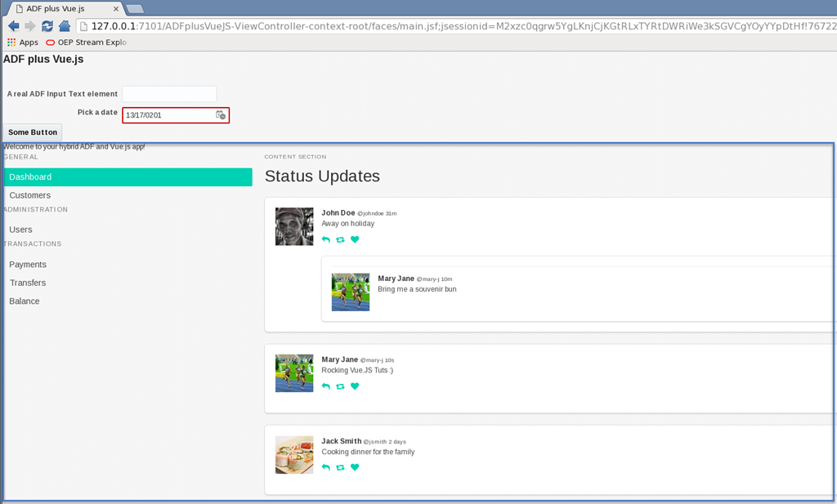Retweet Jack Smith's cooking dinner post
The width and height of the screenshot is (837, 504).
(x=340, y=467)
